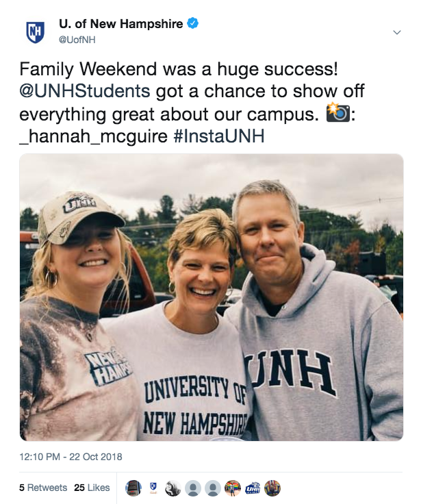Click the black-and-white photo liker avatar
Image resolution: width=421 pixels, height=504 pixels.
pos(174,488)
